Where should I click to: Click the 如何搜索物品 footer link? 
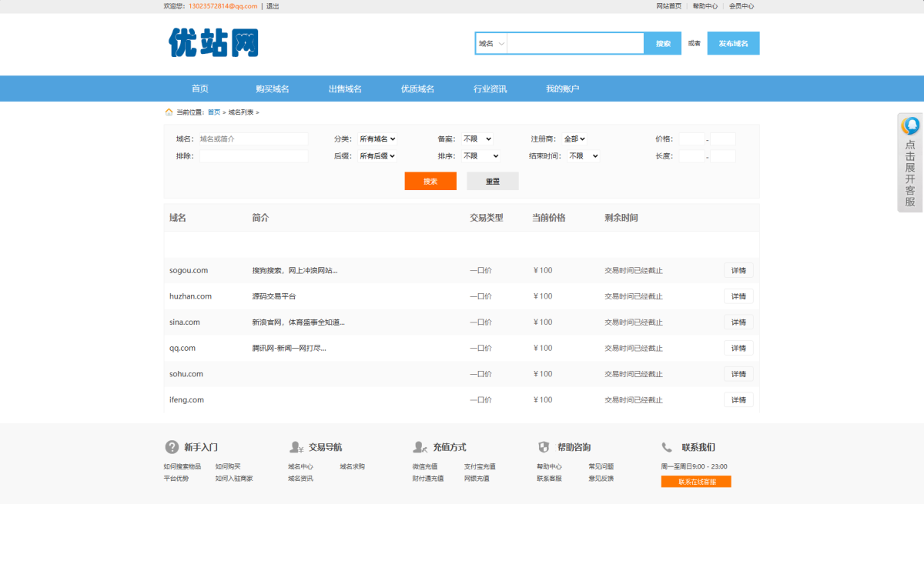(x=182, y=466)
